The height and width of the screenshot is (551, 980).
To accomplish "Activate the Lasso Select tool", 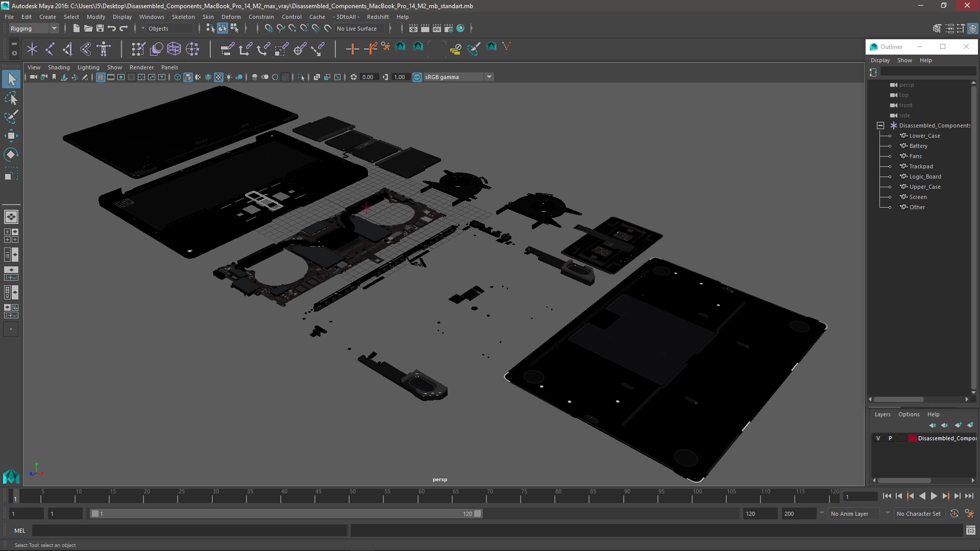I will point(11,98).
